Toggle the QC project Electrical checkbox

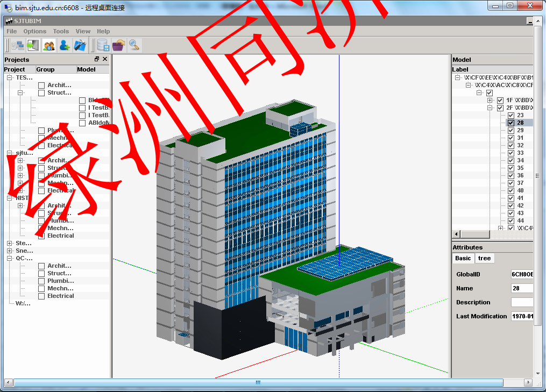click(41, 296)
